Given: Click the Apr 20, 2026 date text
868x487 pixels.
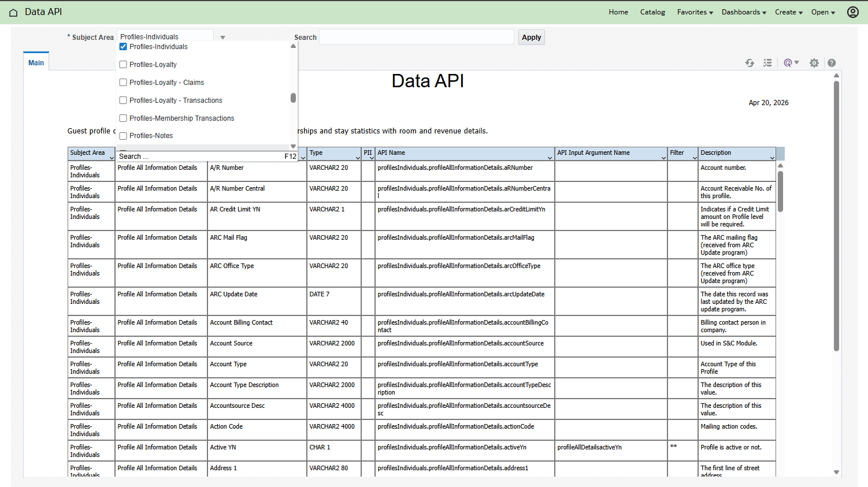Looking at the screenshot, I should tap(768, 103).
